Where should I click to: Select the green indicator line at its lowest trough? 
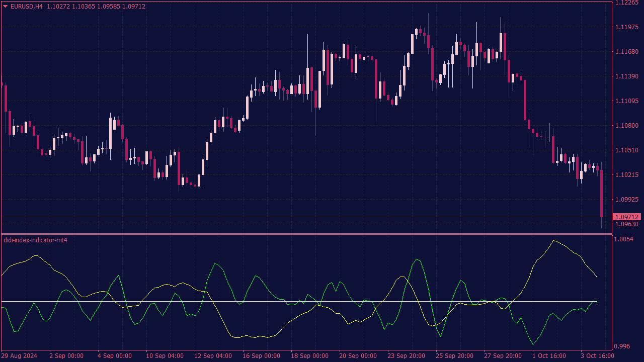533,344
